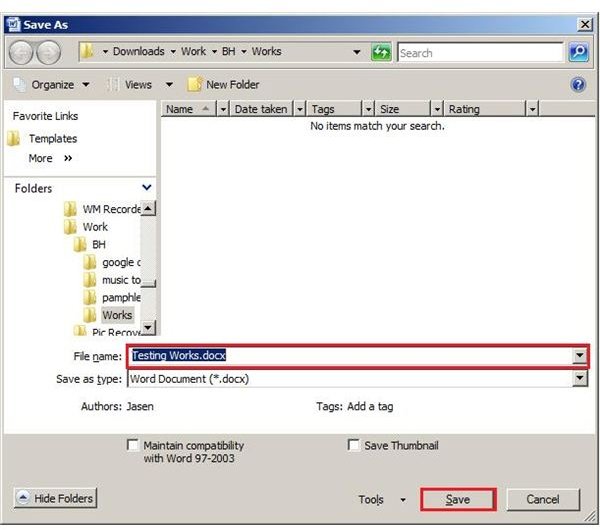Click the Hide Folders arrow icon

point(23,498)
